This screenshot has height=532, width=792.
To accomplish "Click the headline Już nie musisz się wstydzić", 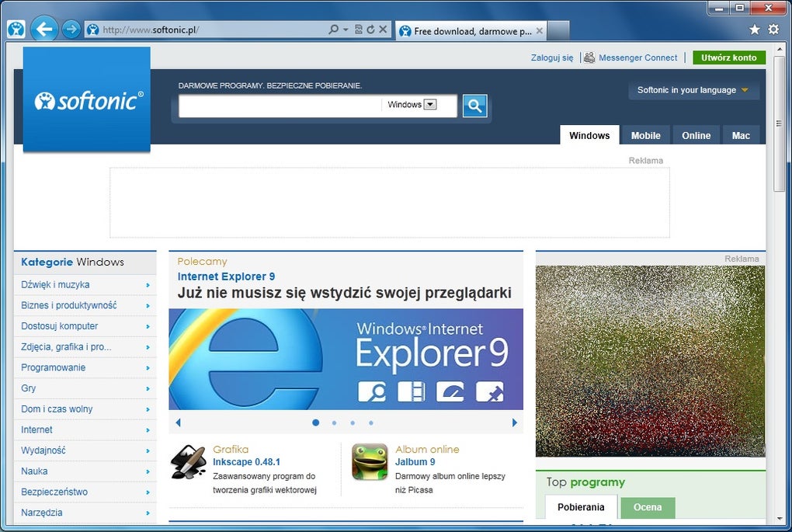I will pos(345,293).
